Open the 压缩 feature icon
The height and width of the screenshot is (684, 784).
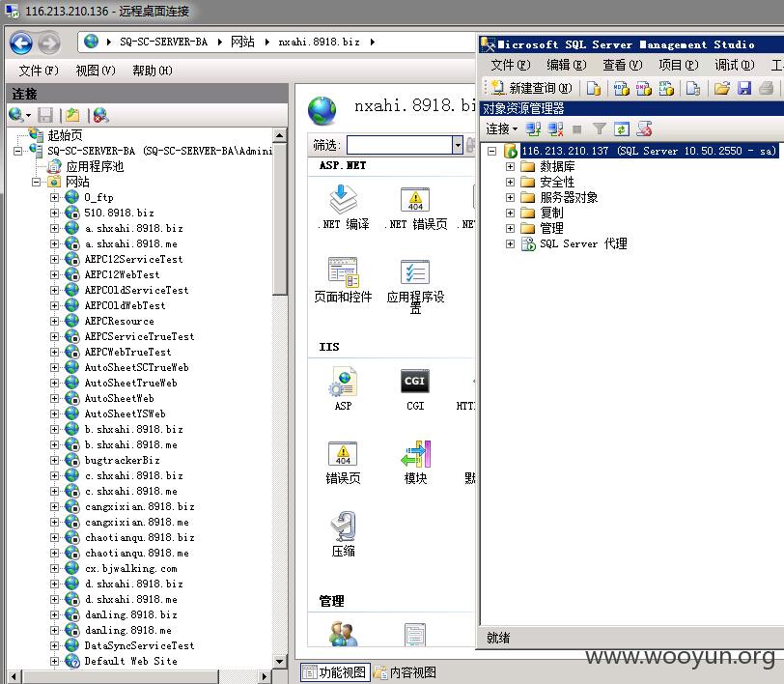coord(344,534)
